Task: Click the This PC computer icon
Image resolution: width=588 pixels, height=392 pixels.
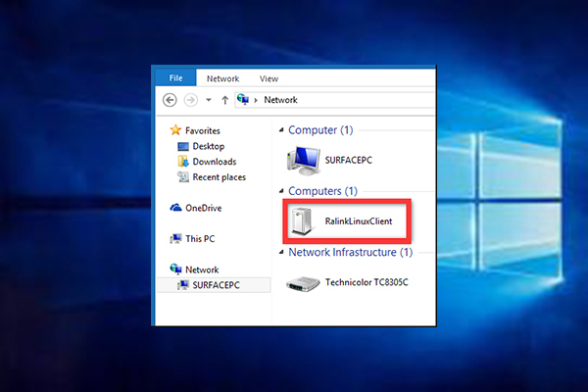Action: point(175,238)
